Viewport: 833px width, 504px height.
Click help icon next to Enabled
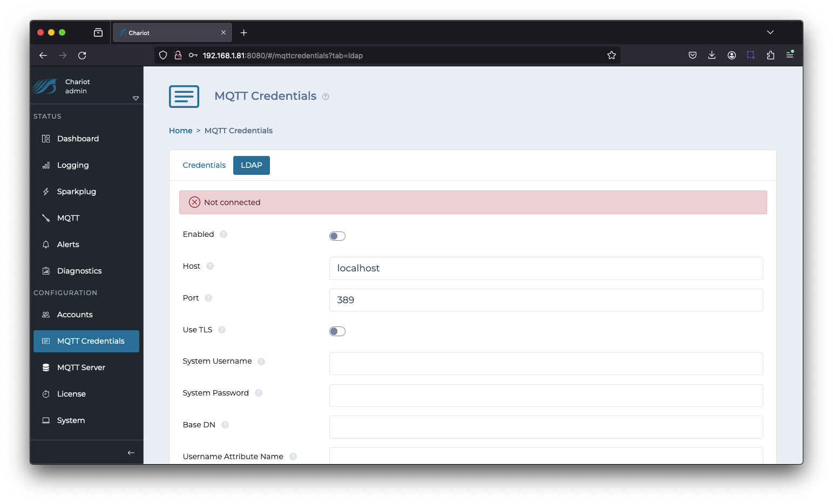224,234
